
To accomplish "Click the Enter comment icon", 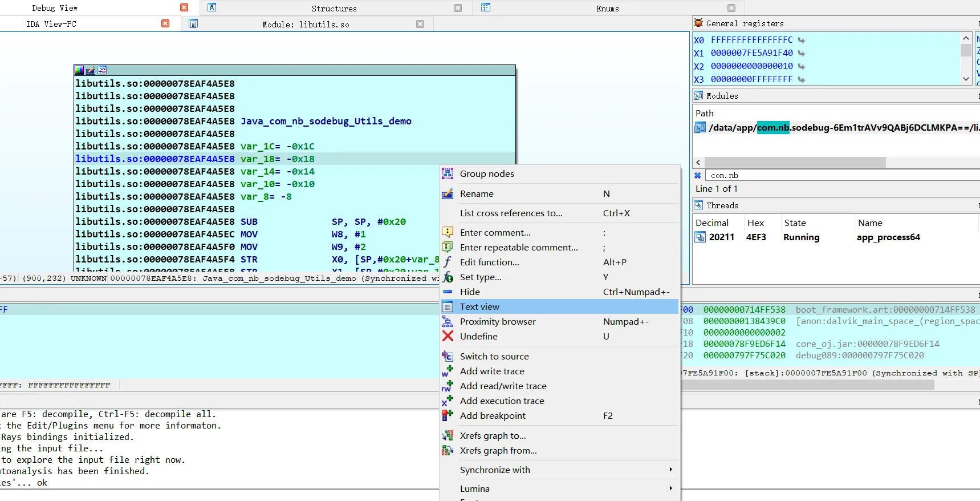I will 448,232.
